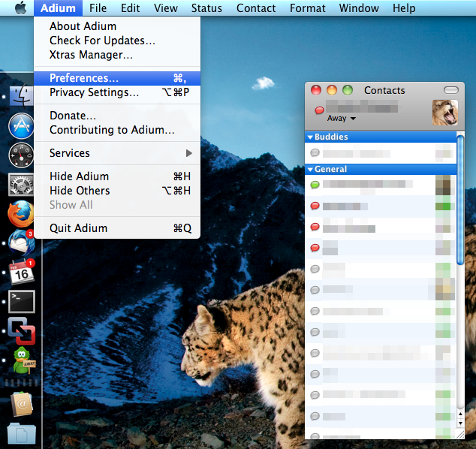Choose Contributing to Adium…
This screenshot has width=476, height=449.
tap(117, 130)
